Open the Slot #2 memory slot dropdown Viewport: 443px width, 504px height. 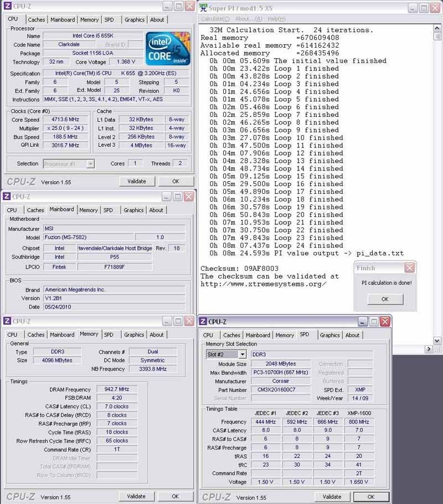point(242,354)
